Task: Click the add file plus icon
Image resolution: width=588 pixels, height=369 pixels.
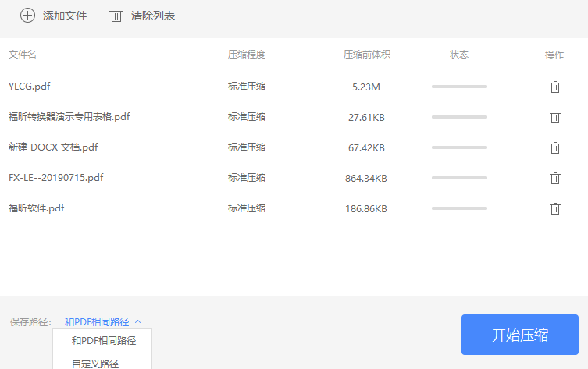Action: coord(27,16)
